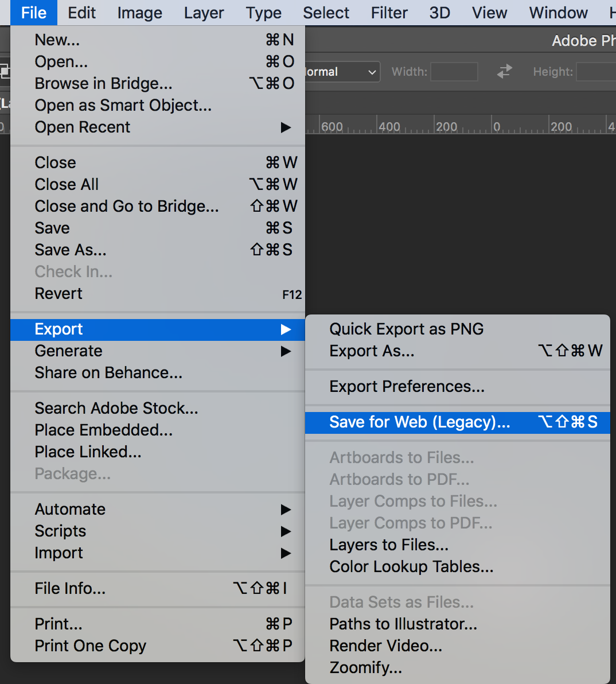This screenshot has height=684, width=616.
Task: Open the Import submenu
Action: [59, 553]
